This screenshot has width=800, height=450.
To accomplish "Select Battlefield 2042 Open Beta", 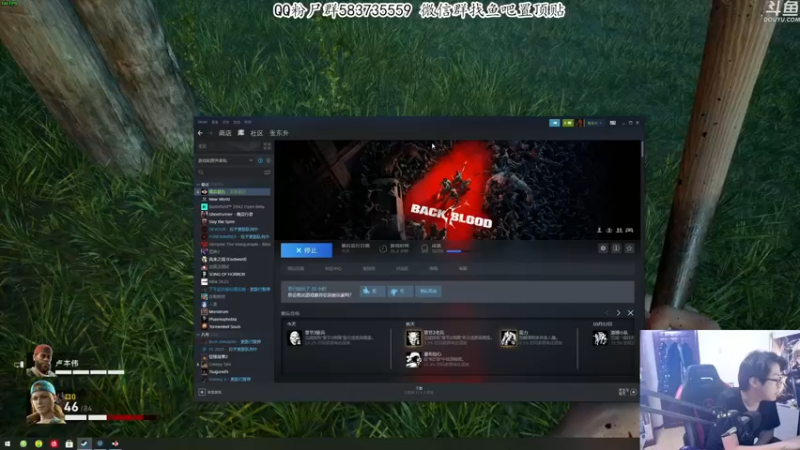I will click(236, 207).
